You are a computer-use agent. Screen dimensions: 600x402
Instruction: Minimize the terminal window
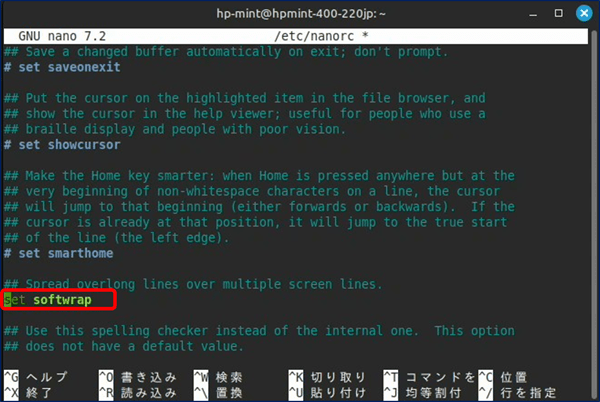pos(533,14)
